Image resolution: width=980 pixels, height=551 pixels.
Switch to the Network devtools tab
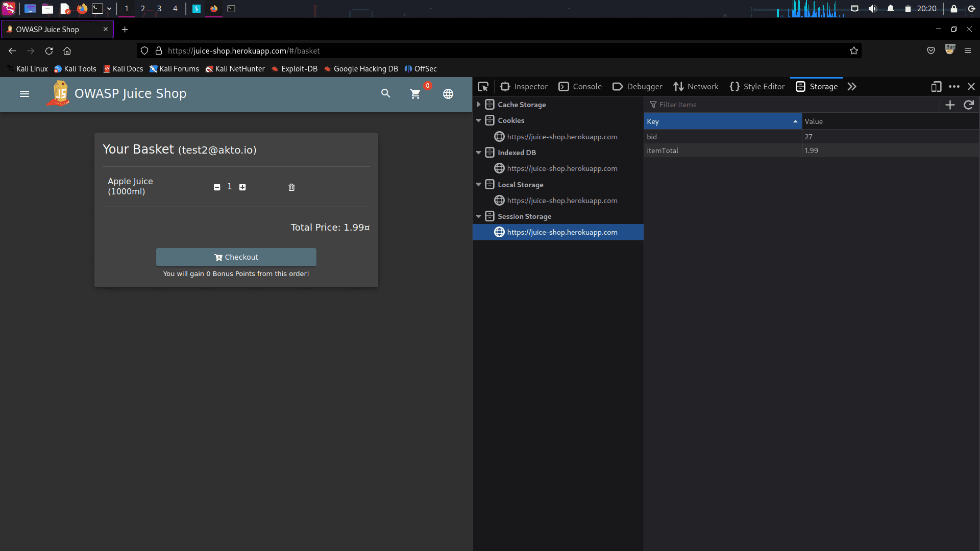696,87
